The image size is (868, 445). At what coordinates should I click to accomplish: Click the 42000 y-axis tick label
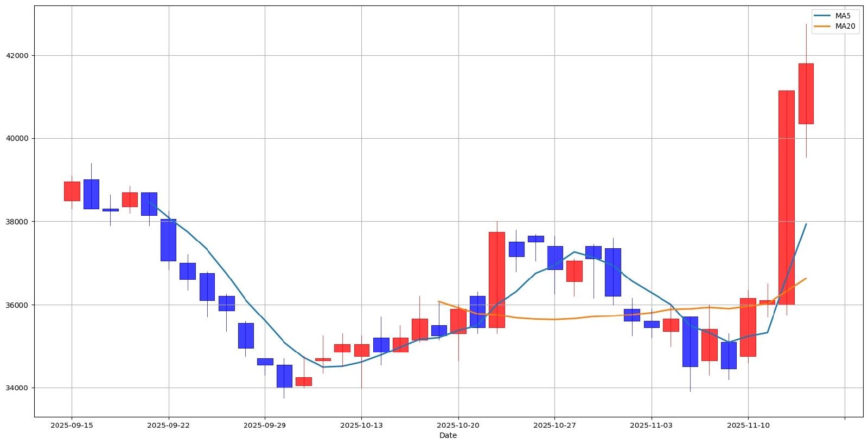(18, 55)
